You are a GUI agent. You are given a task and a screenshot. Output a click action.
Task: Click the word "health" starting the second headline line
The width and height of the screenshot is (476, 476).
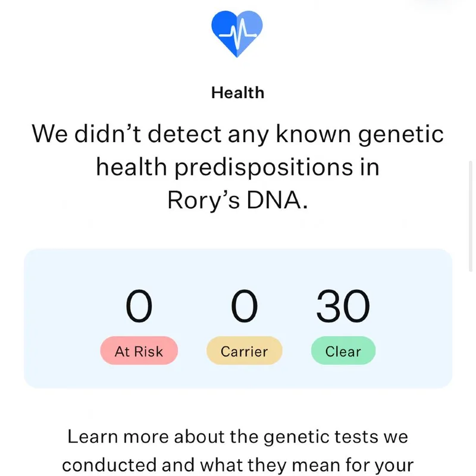click(131, 167)
